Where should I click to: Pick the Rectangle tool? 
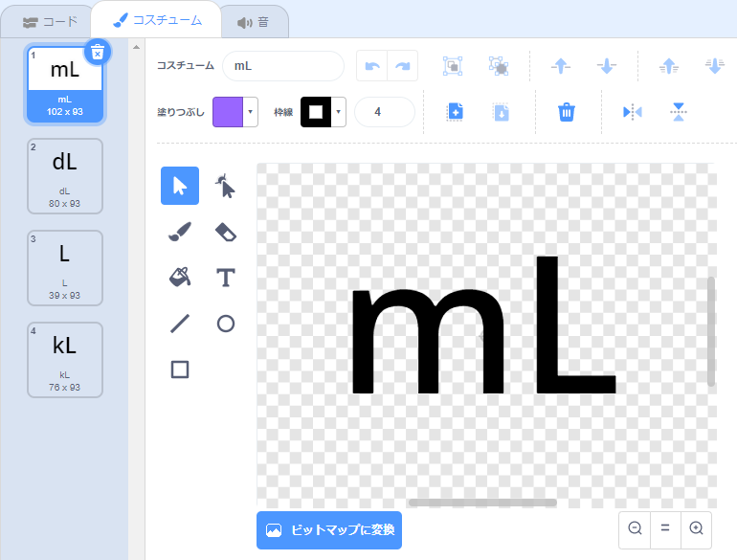point(180,370)
